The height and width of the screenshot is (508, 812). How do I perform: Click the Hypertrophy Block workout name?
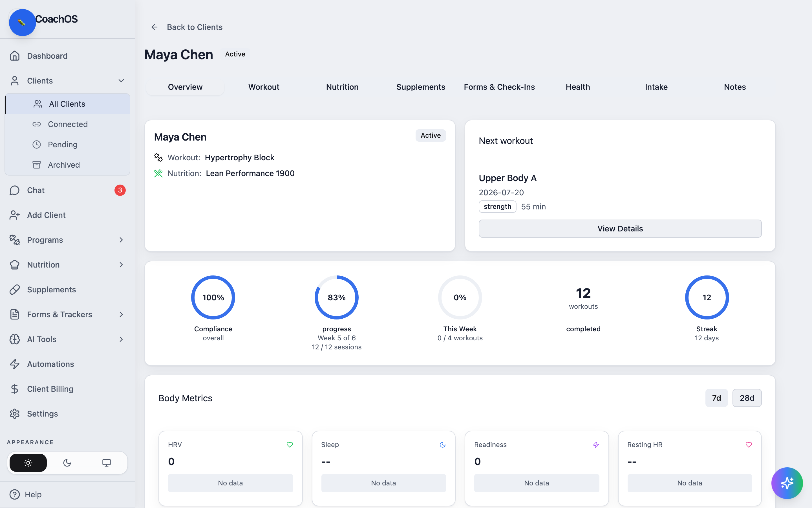[240, 157]
